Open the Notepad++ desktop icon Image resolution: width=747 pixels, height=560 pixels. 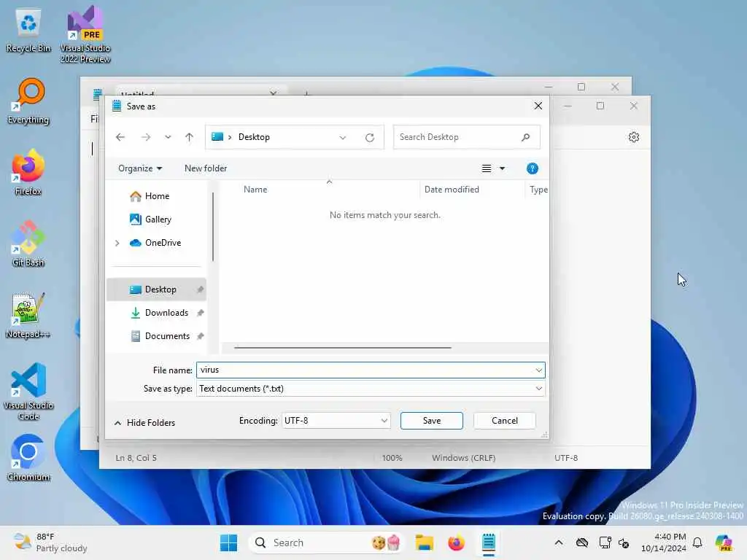point(28,315)
